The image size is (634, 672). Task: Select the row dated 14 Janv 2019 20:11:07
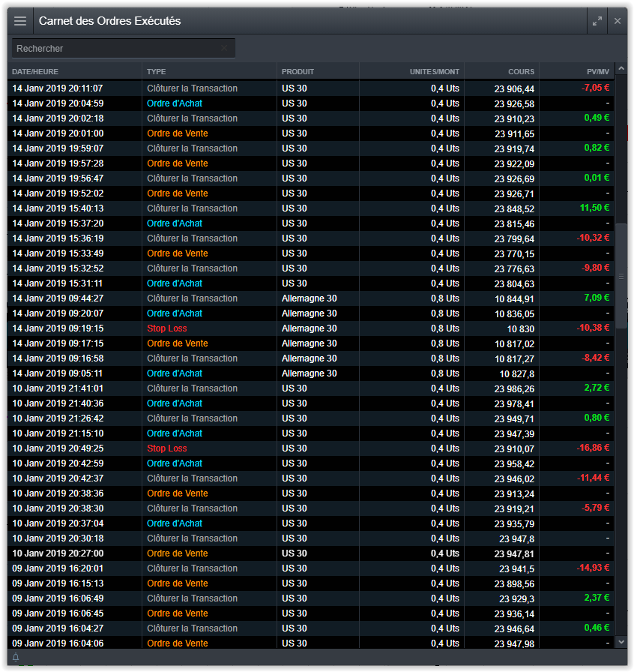[310, 88]
